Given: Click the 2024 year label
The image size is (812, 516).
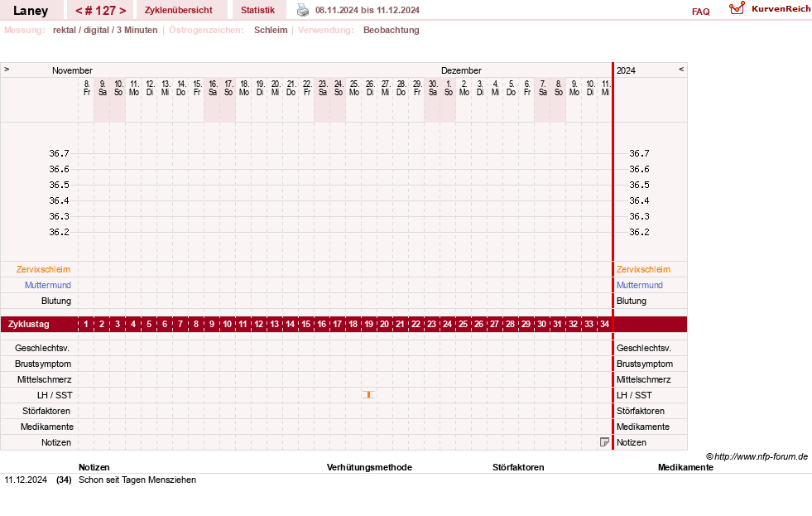Looking at the screenshot, I should point(626,70).
